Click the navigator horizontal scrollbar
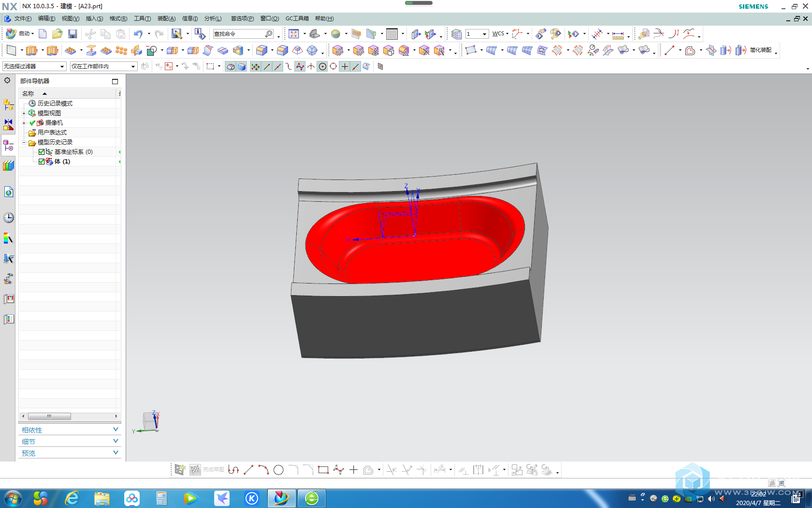 [70, 416]
